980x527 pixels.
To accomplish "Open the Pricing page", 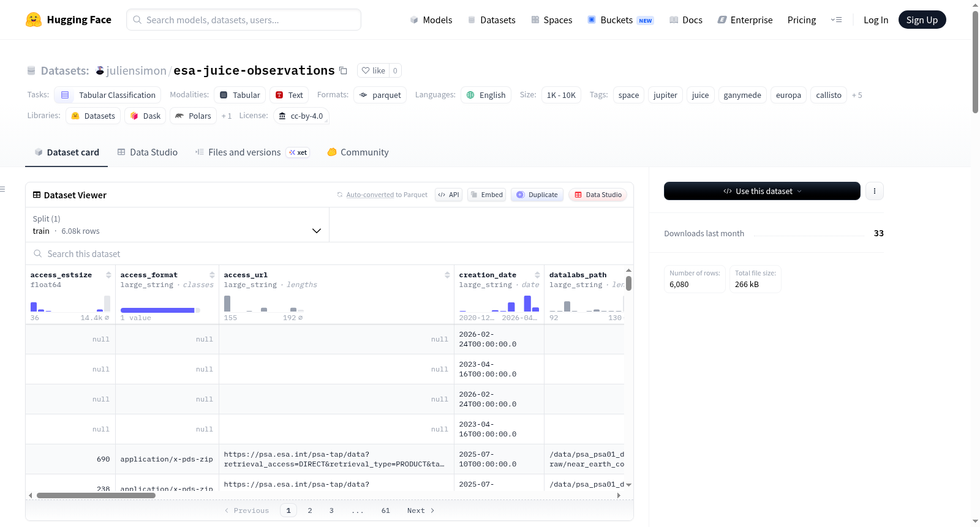I will point(802,20).
